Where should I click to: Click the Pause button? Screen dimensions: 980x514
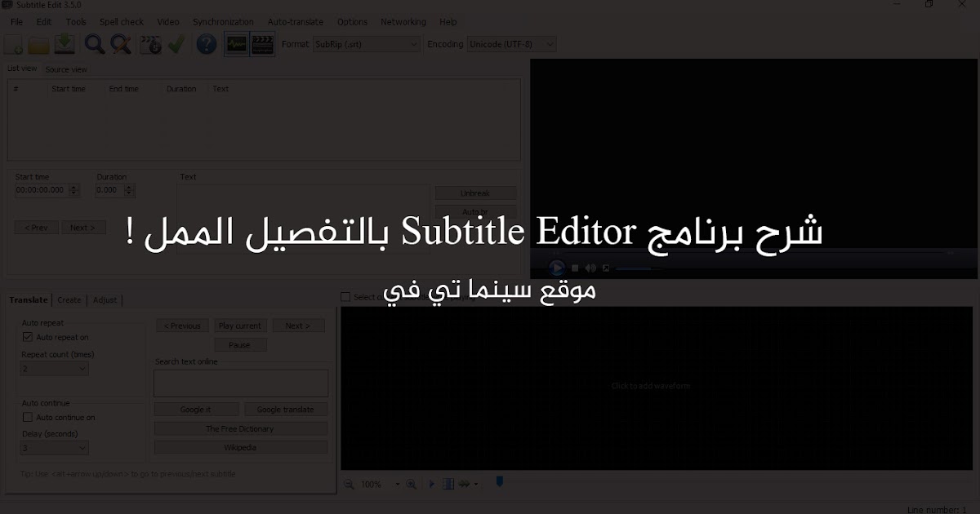click(x=240, y=345)
